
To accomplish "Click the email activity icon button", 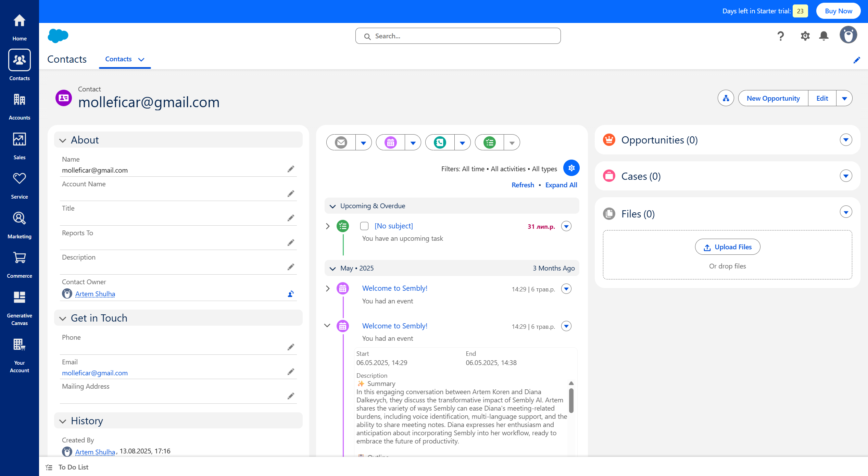I will [341, 142].
